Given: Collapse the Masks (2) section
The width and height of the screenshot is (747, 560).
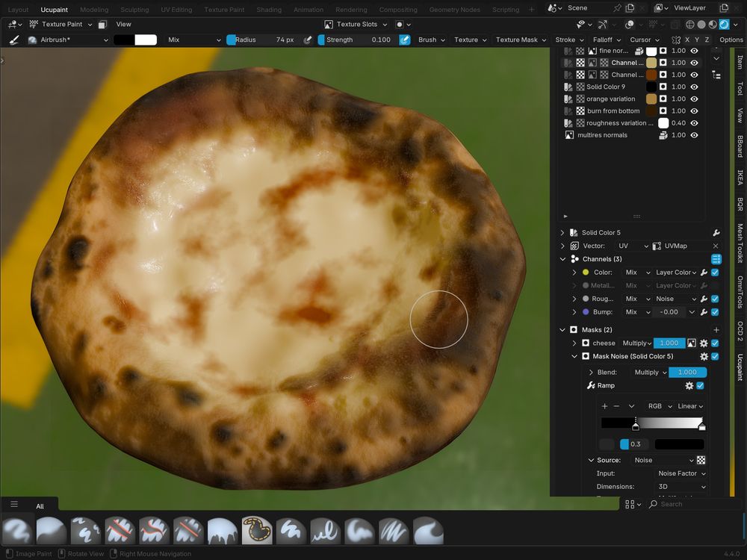Looking at the screenshot, I should coord(562,329).
